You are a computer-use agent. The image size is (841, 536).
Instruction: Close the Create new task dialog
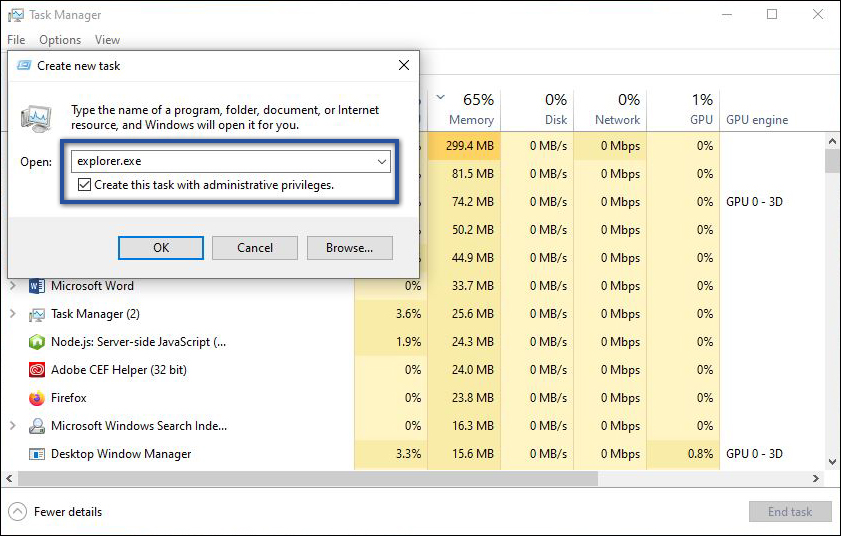tap(404, 65)
